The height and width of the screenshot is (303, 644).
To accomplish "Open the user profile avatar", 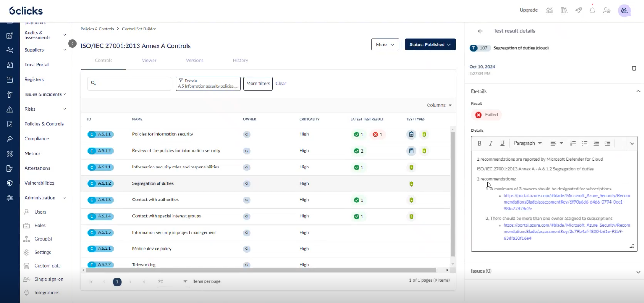I will pos(624,11).
